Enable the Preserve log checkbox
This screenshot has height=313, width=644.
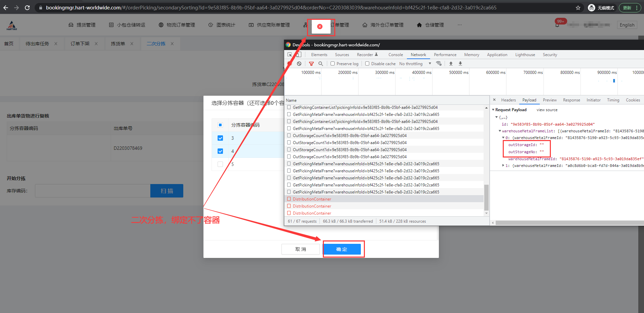click(333, 63)
